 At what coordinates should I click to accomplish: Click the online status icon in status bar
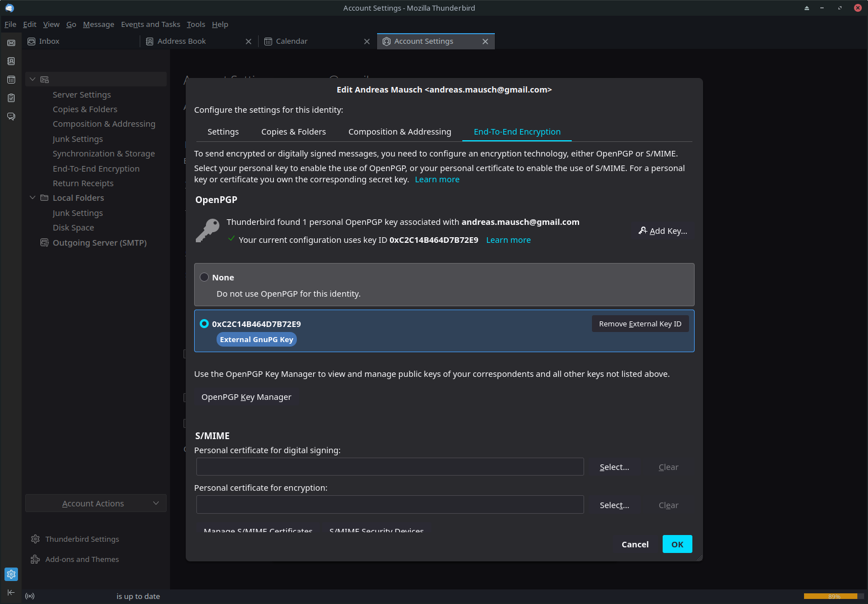30,596
